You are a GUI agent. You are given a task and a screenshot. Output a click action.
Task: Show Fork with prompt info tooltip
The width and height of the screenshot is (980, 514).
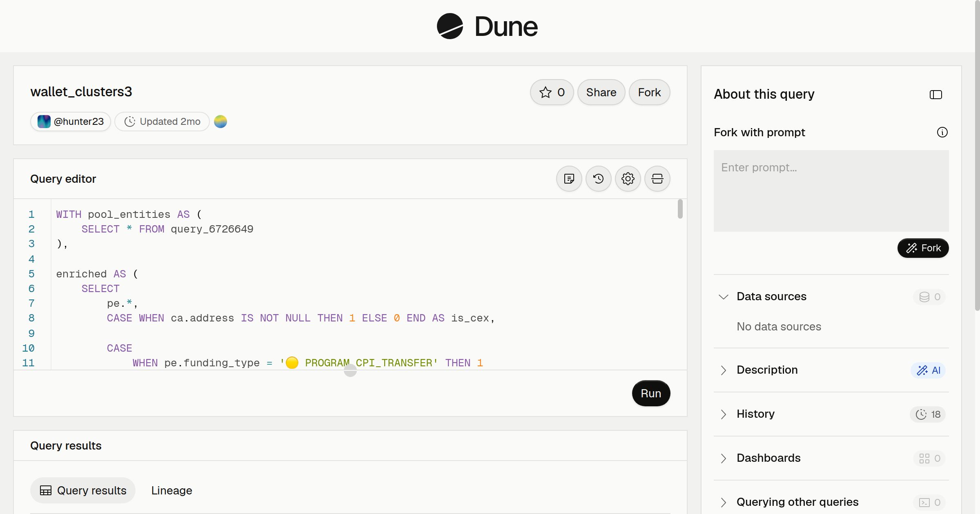click(x=942, y=132)
